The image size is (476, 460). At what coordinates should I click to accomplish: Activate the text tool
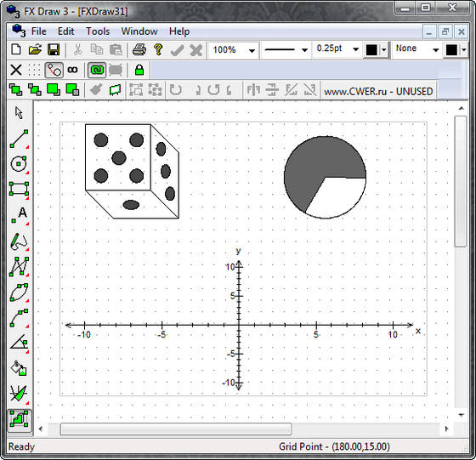[19, 215]
